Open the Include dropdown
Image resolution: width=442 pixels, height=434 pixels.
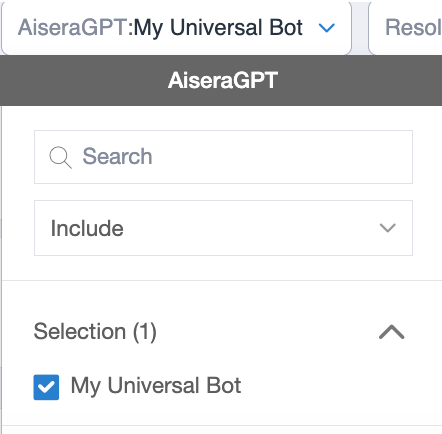223,228
